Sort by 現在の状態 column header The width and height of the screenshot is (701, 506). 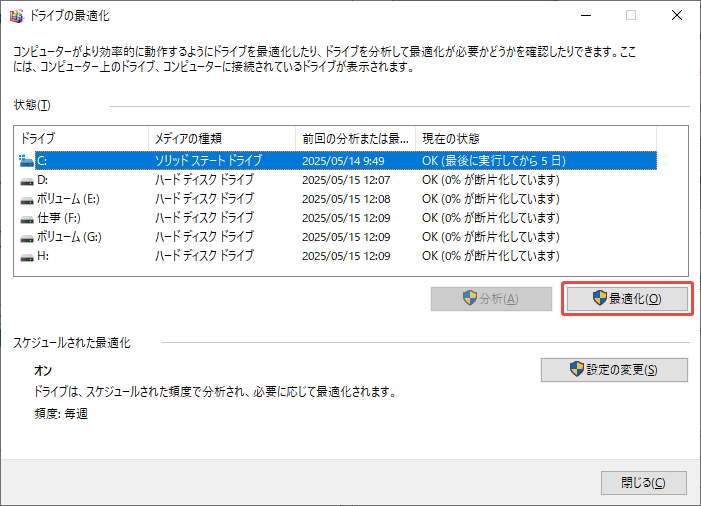pos(536,139)
